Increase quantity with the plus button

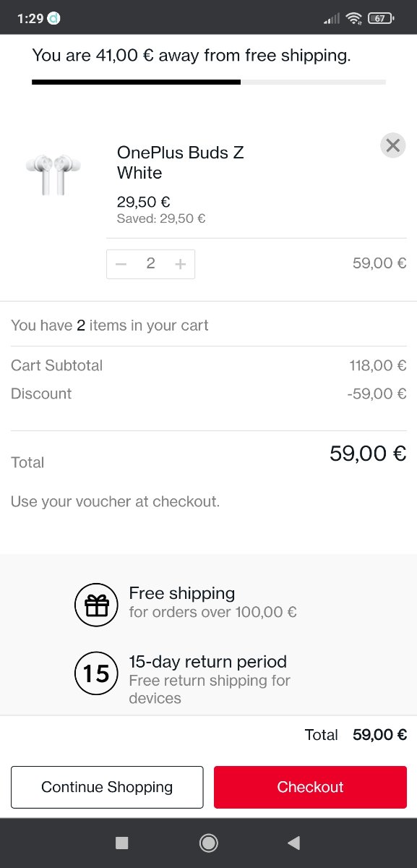coord(181,264)
